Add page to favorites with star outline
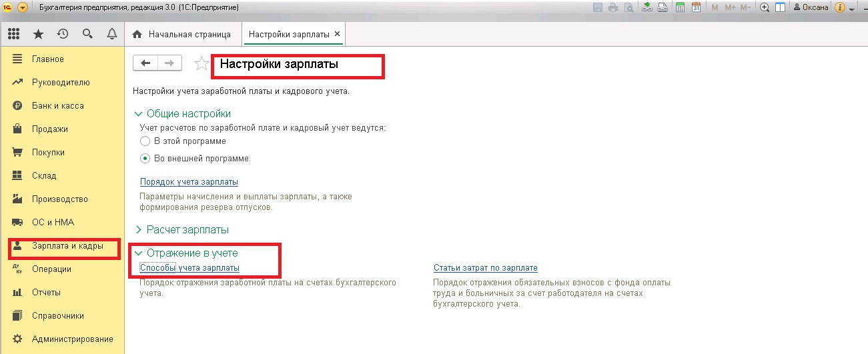 pyautogui.click(x=201, y=63)
